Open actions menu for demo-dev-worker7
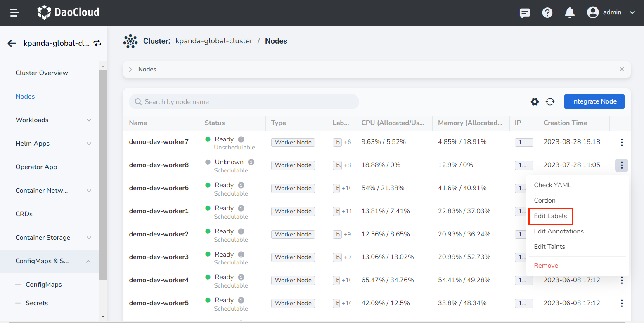The width and height of the screenshot is (644, 323). (621, 142)
